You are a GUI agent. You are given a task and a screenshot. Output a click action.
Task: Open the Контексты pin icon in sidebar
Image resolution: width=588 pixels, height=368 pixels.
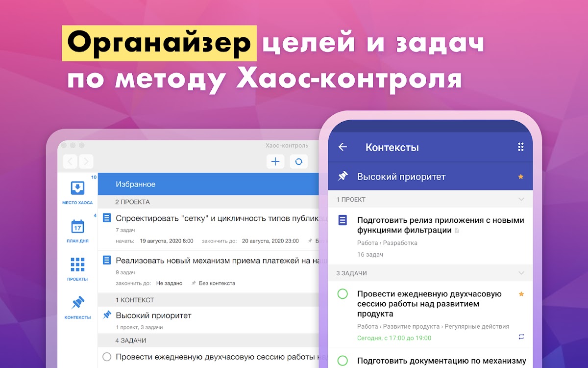(77, 303)
